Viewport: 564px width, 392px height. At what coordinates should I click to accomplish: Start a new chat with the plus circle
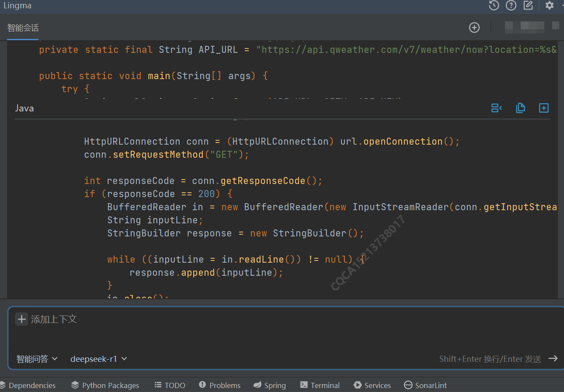pyautogui.click(x=474, y=28)
